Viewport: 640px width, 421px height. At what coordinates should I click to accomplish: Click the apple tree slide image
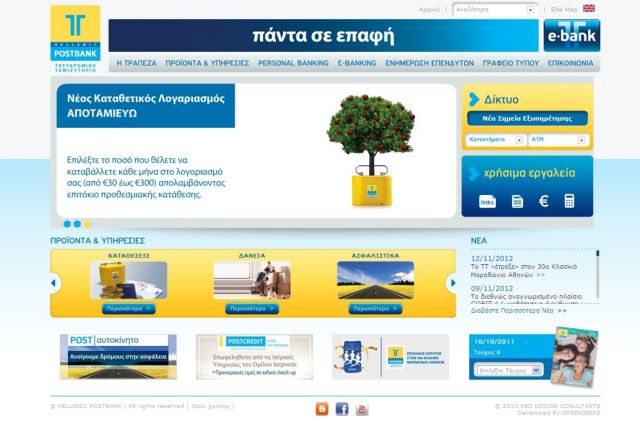(x=371, y=150)
